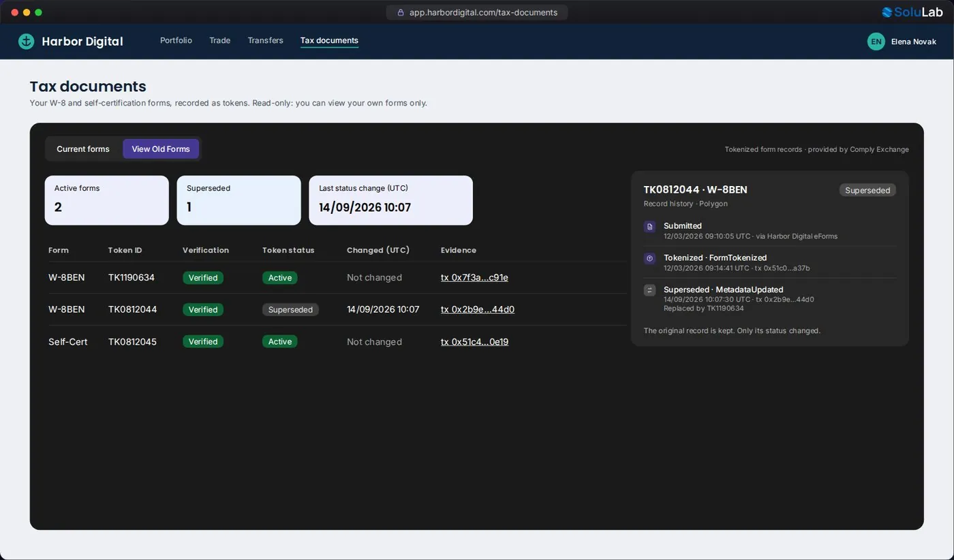Click the Token status column header
954x560 pixels.
288,250
